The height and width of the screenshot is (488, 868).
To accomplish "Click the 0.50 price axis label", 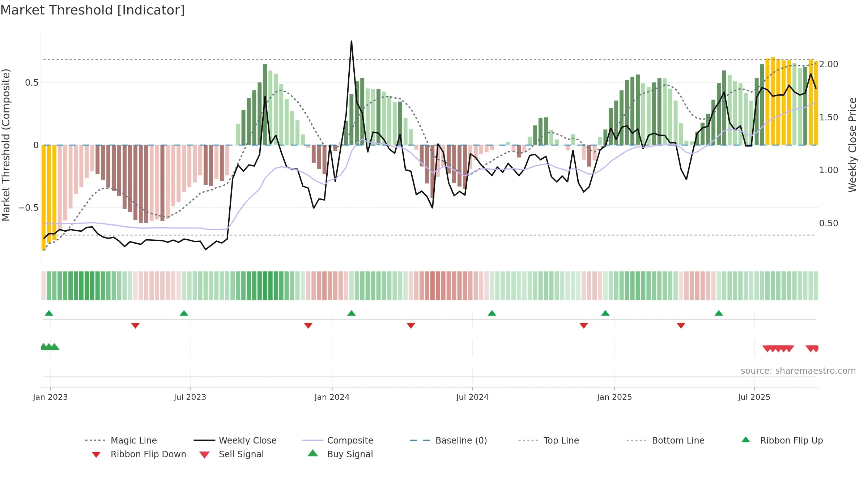I will 829,223.
